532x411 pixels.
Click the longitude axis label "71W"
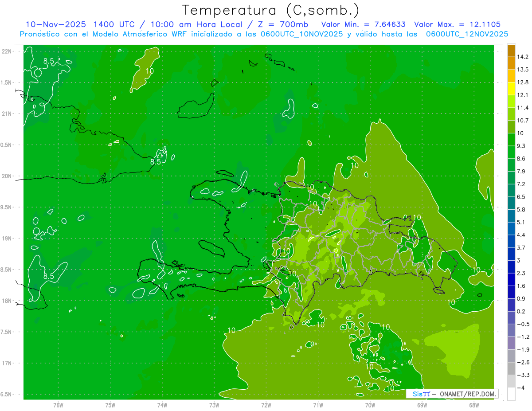pos(318,405)
